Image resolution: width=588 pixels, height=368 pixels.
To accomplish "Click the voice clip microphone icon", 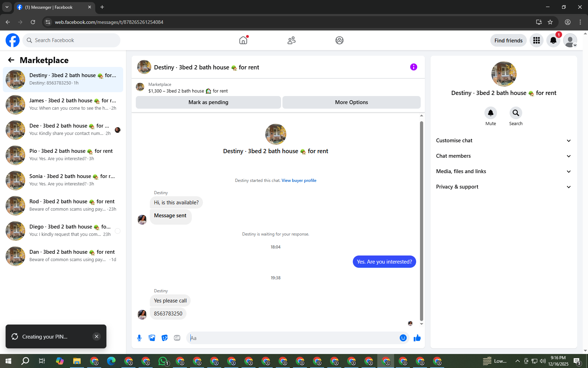I will [x=139, y=338].
